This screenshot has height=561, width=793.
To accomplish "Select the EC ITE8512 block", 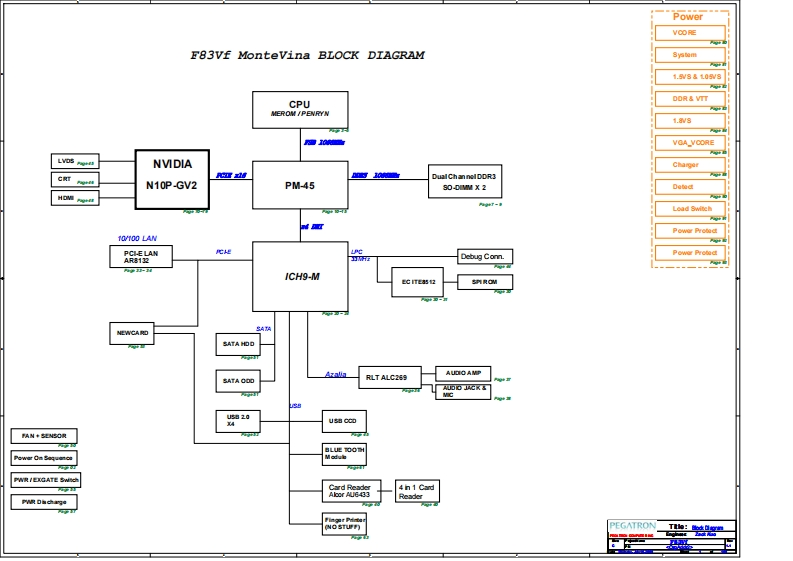I will click(416, 282).
